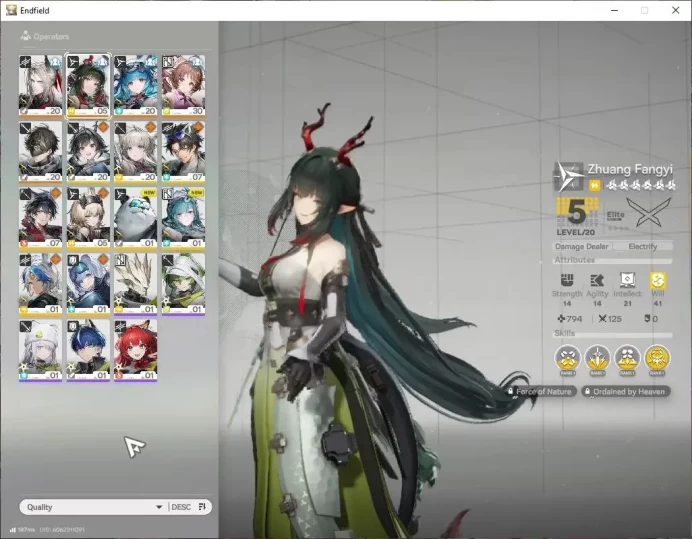Image resolution: width=692 pixels, height=539 pixels.
Task: Open the Operators header icon
Action: pos(26,36)
